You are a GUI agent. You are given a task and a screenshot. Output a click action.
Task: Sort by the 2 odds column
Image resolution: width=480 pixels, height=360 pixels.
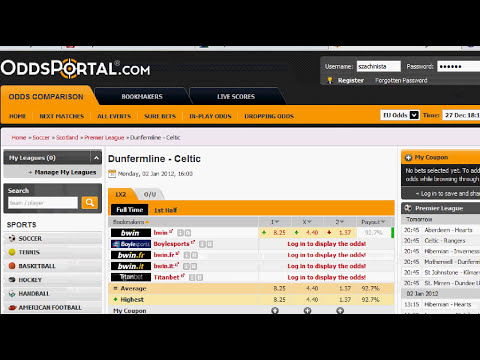coord(340,222)
